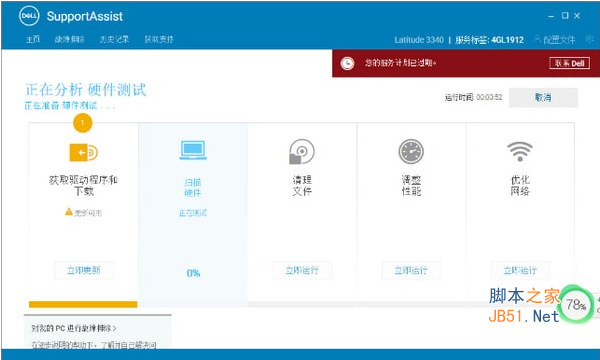
Task: Click the laptop scan hardware icon
Action: coord(193,150)
